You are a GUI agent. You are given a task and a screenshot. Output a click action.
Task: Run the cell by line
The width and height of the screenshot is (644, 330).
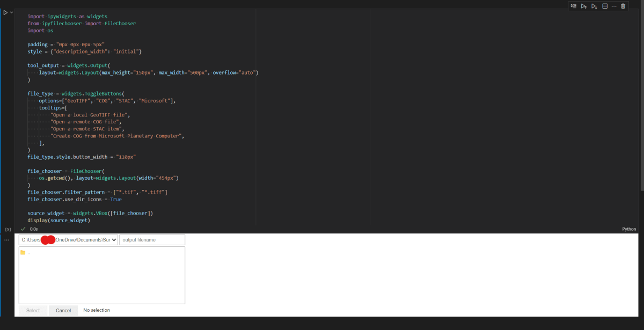(x=574, y=6)
